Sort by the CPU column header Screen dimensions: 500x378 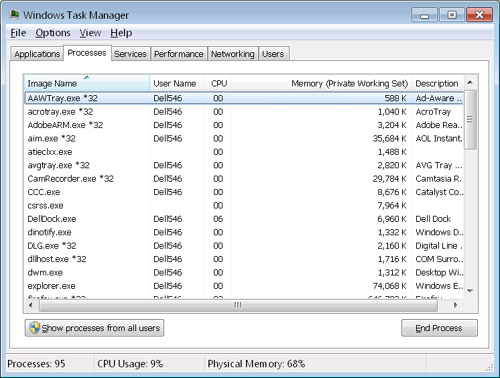pos(218,83)
